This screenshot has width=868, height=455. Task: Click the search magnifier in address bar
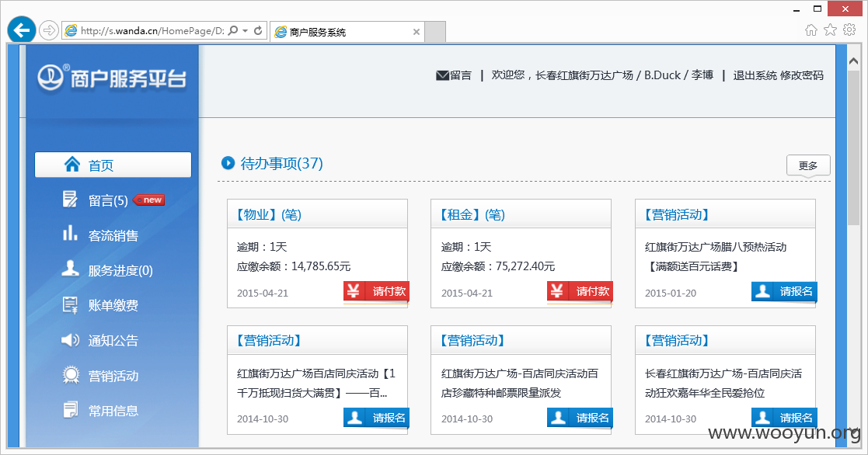click(x=233, y=30)
